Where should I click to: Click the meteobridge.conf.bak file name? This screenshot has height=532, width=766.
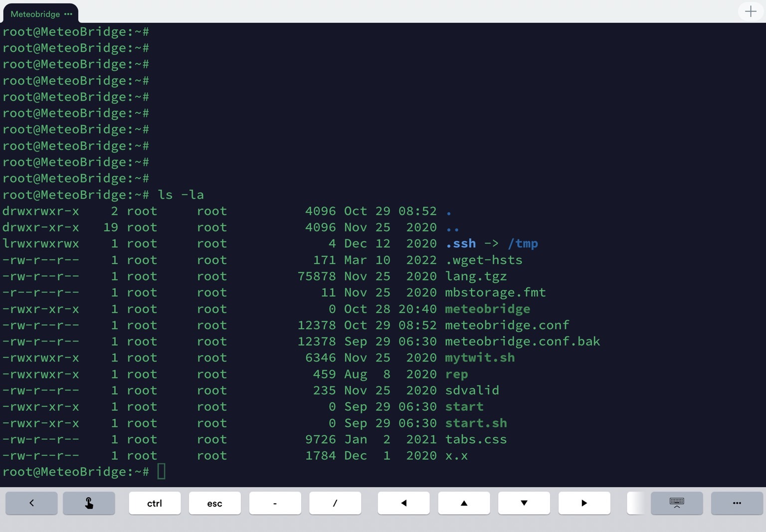pyautogui.click(x=523, y=342)
